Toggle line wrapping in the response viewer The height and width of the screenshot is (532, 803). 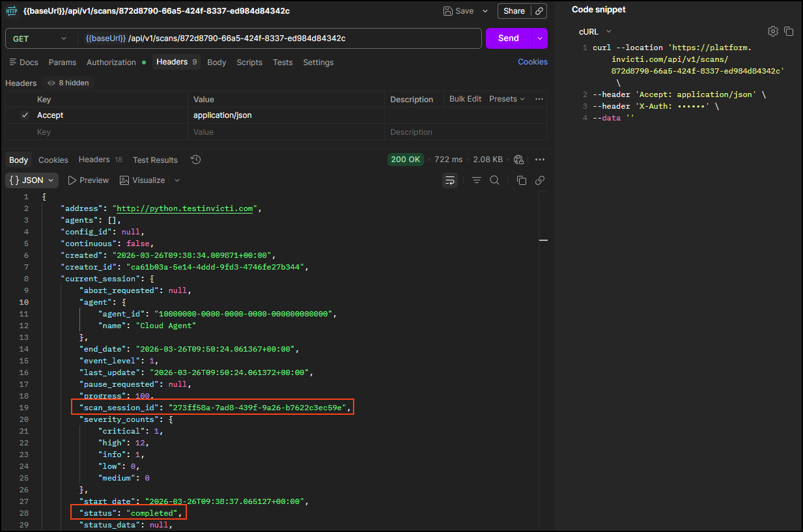[x=450, y=180]
